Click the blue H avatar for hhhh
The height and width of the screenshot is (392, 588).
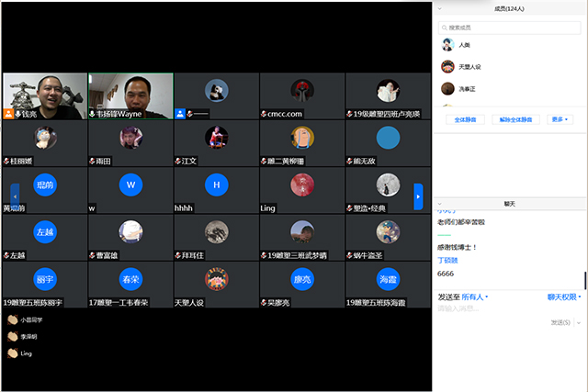216,185
